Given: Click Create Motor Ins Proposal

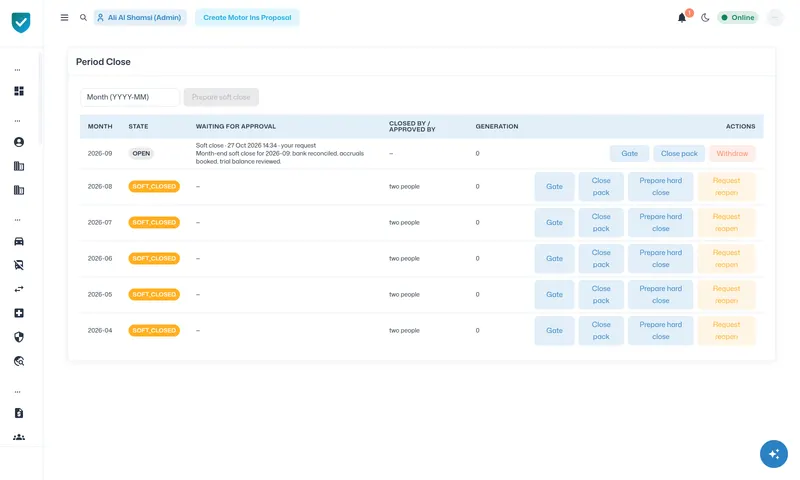Looking at the screenshot, I should [x=247, y=17].
